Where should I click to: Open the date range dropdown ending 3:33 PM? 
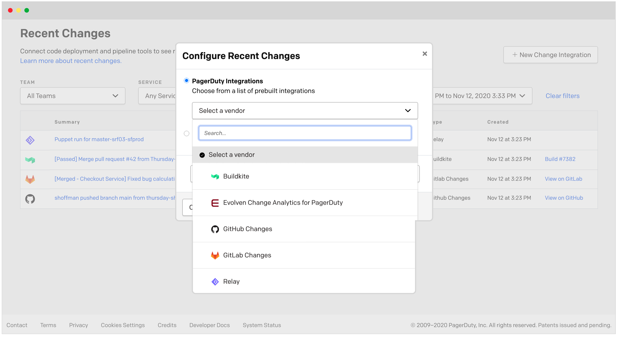pos(482,96)
